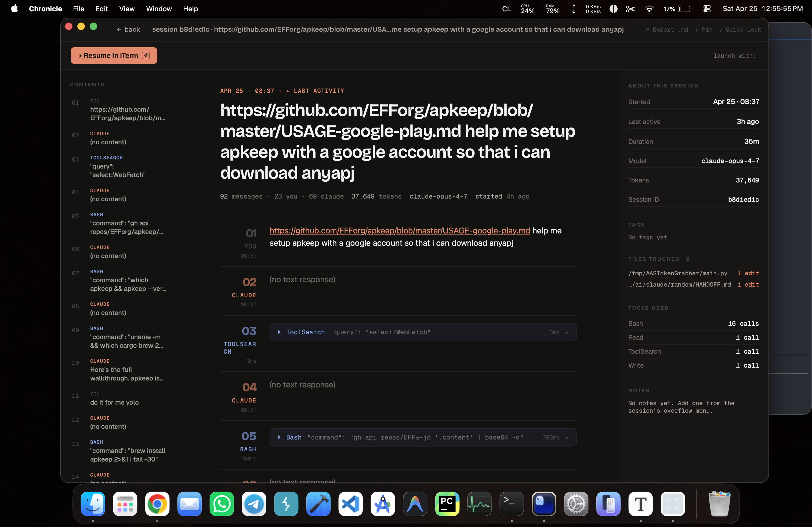Click the arrow at right of ToolSearch row
The image size is (812, 527).
[x=567, y=332]
